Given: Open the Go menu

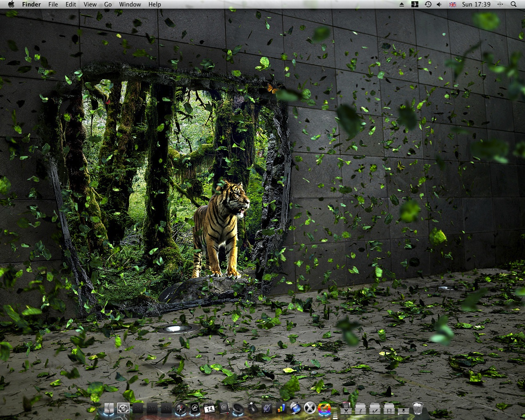Looking at the screenshot, I should click(x=108, y=4).
